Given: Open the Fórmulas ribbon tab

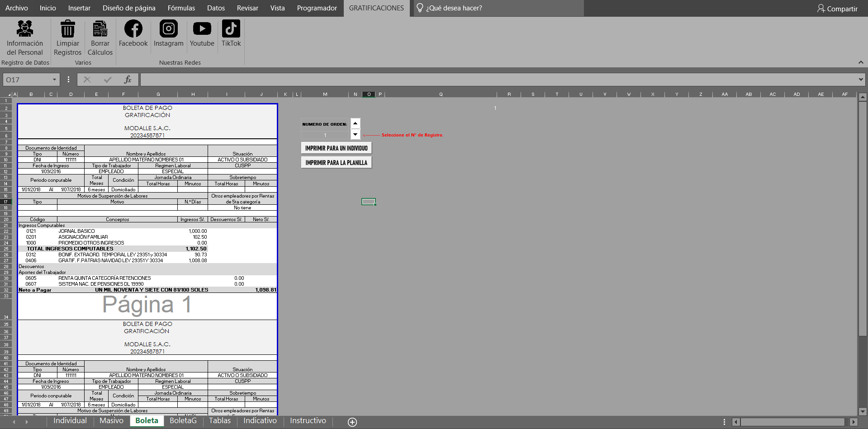Looking at the screenshot, I should tap(181, 8).
